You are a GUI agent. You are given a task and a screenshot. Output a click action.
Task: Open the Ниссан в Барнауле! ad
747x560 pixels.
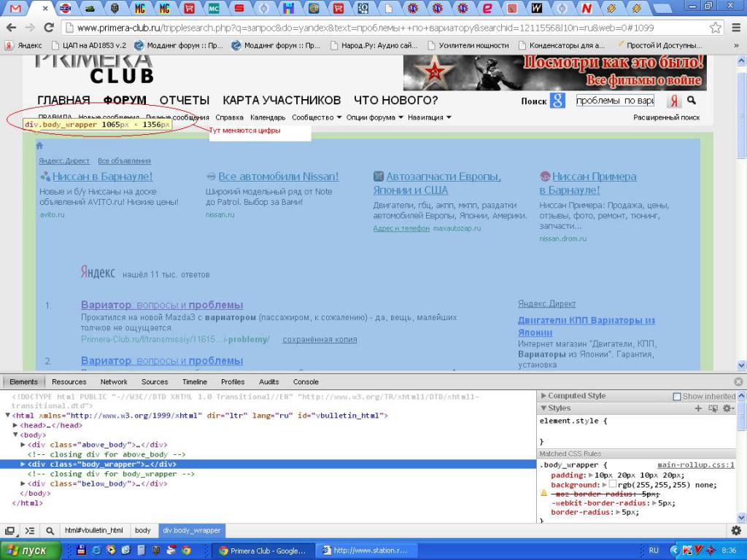pyautogui.click(x=102, y=176)
